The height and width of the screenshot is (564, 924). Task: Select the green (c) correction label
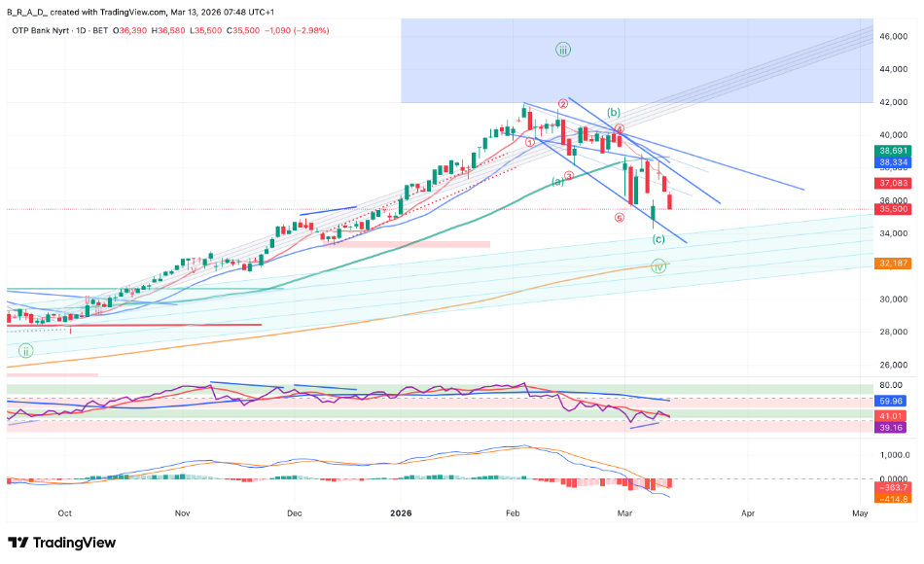(658, 239)
